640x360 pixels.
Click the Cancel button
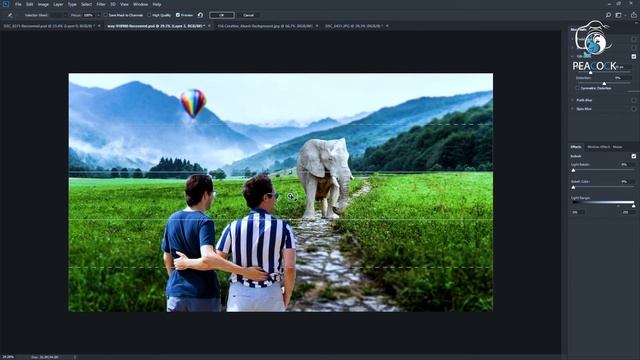(249, 15)
